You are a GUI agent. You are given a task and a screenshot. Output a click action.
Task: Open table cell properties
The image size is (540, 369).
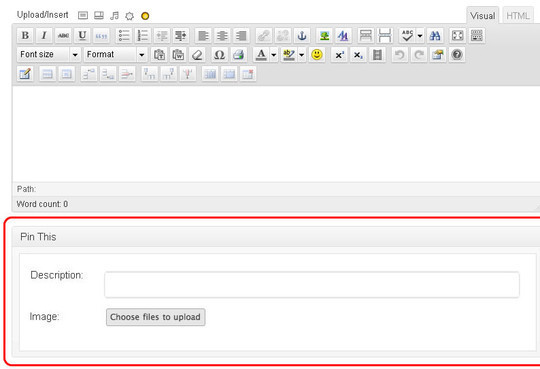(x=66, y=74)
